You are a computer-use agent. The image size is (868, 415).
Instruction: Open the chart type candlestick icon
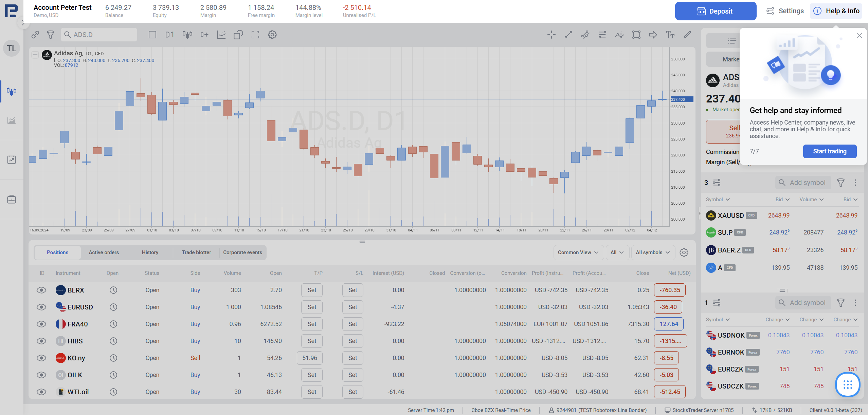(x=187, y=35)
